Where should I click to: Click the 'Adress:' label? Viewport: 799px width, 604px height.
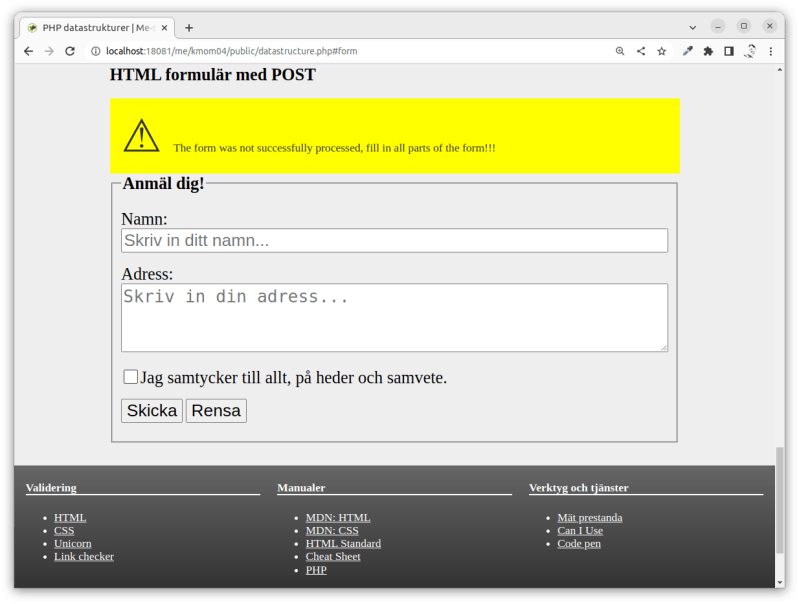click(147, 274)
